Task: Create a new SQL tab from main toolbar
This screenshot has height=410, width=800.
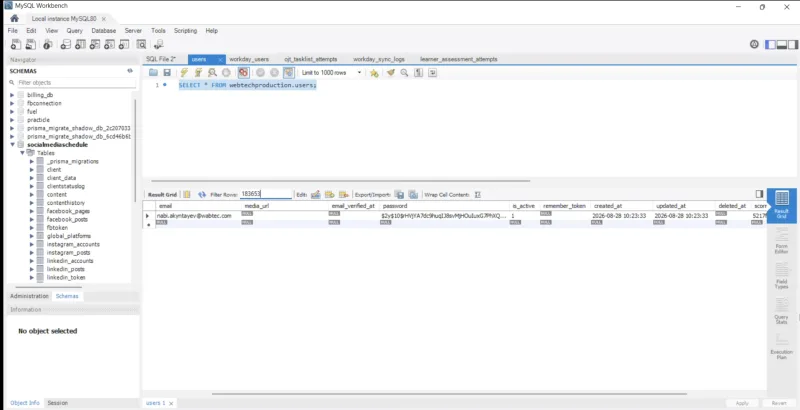Action: click(x=16, y=45)
